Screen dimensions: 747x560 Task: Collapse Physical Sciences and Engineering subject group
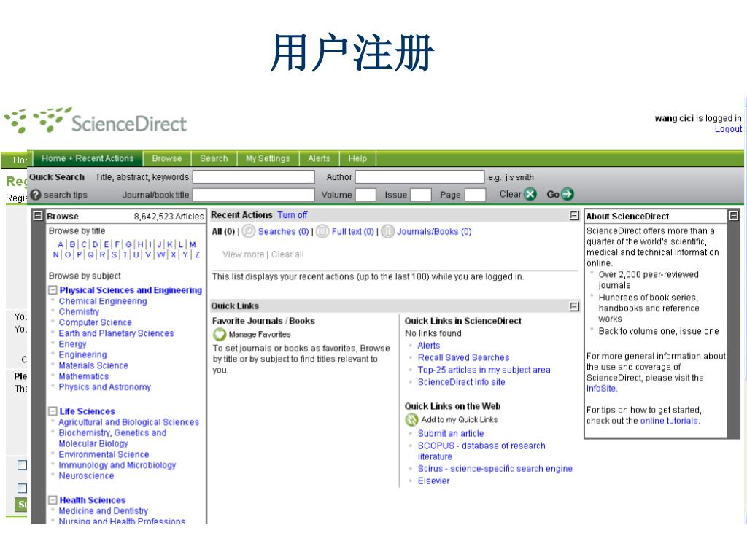tap(53, 290)
